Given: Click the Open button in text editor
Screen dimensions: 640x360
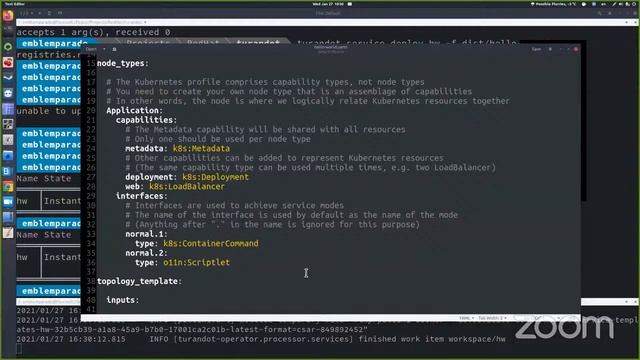Looking at the screenshot, I should pyautogui.click(x=91, y=49).
